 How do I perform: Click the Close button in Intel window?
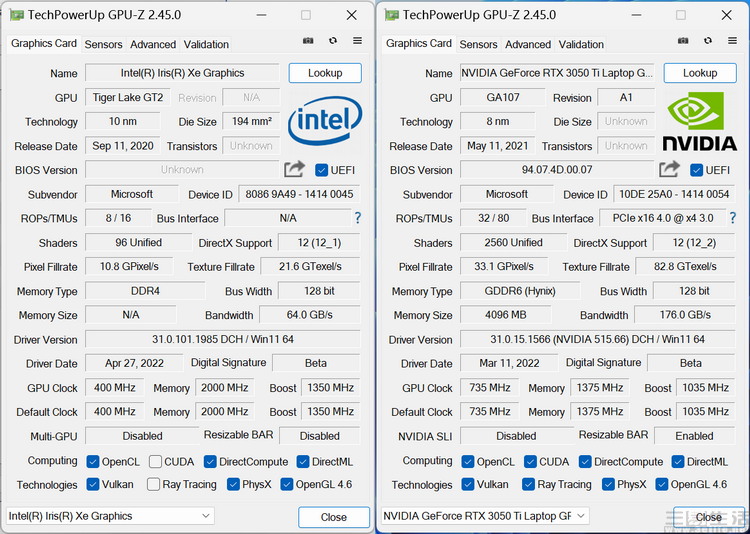(x=334, y=517)
